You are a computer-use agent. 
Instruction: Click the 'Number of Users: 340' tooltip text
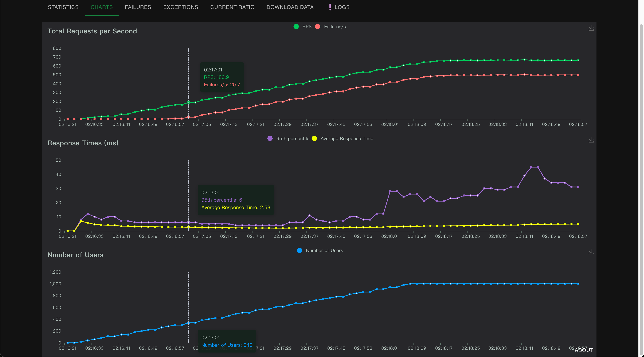tap(227, 345)
